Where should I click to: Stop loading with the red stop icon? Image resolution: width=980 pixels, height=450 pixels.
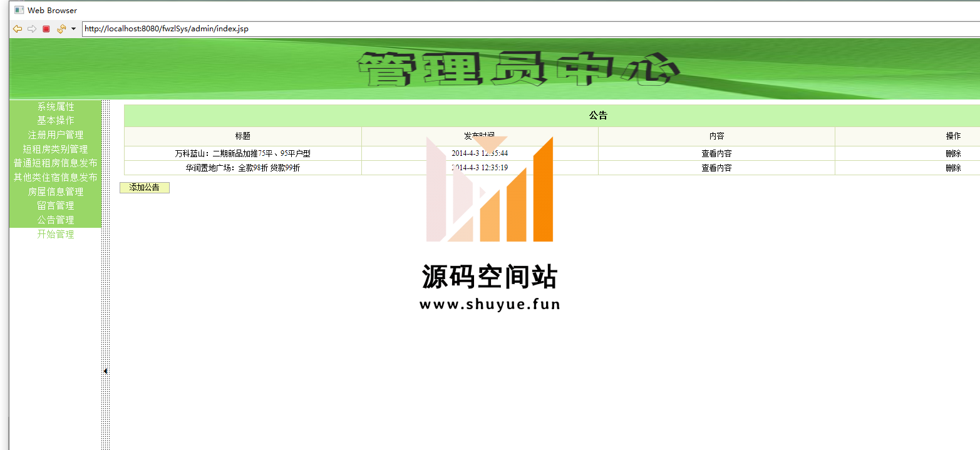click(x=46, y=29)
